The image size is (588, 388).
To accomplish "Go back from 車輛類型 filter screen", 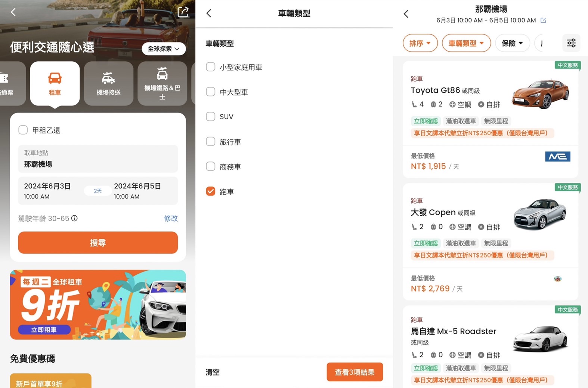I will [x=209, y=13].
